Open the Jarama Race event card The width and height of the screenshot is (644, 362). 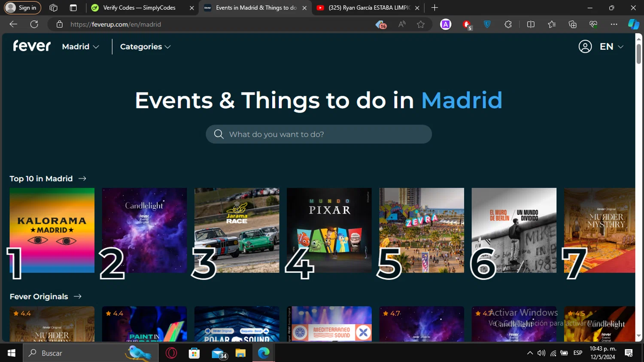(237, 230)
